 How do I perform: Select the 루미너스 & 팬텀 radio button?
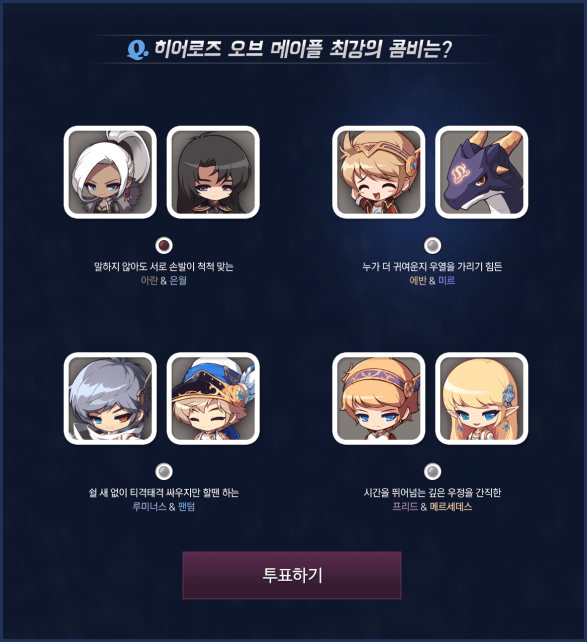[x=164, y=471]
